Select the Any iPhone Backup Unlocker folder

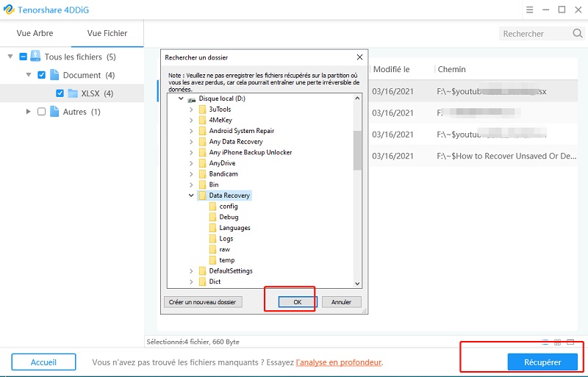pyautogui.click(x=251, y=152)
